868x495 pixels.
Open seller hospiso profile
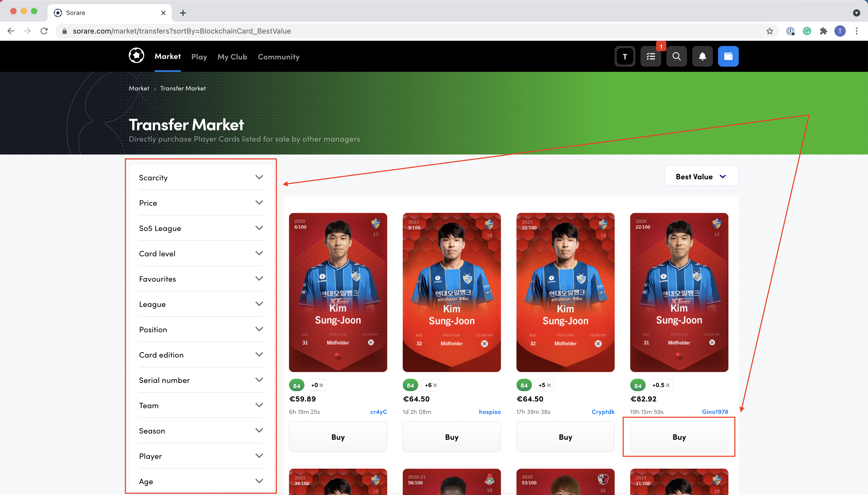[489, 412]
